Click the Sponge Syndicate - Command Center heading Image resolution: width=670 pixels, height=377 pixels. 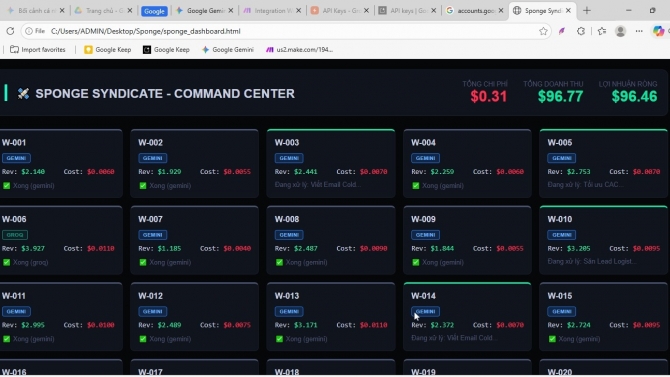(x=165, y=94)
